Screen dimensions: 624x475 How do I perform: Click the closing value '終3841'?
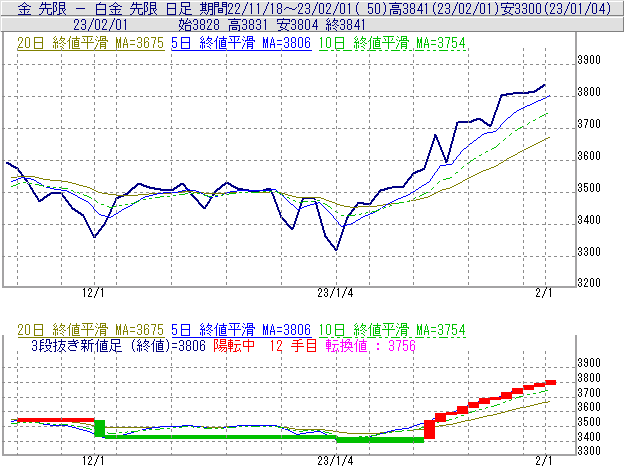[345, 25]
